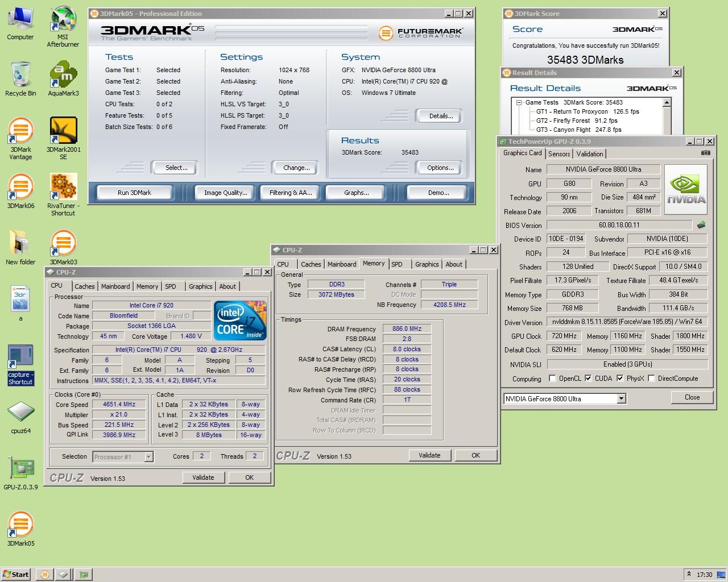Launch 3DMark2001 SE shortcut
The image size is (728, 582).
point(63,139)
